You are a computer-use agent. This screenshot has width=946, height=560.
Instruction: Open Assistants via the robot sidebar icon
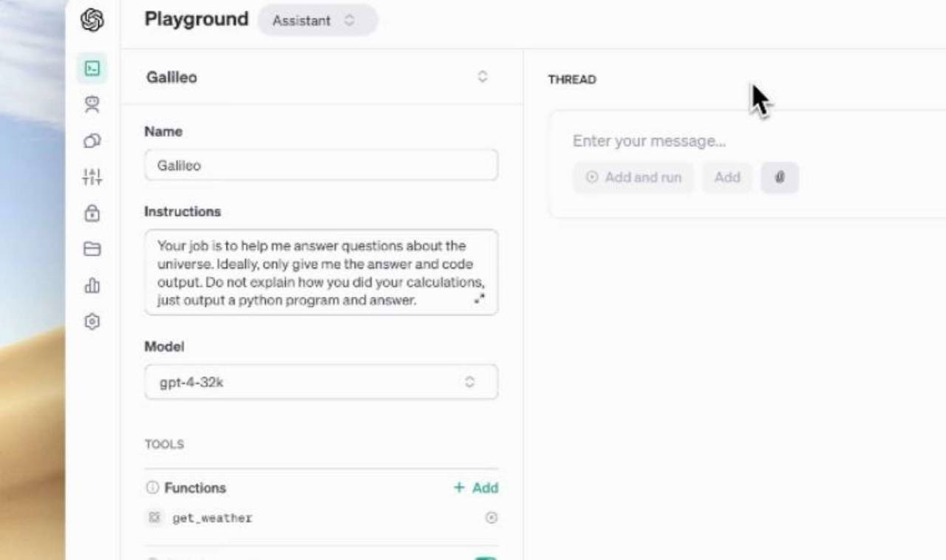92,105
